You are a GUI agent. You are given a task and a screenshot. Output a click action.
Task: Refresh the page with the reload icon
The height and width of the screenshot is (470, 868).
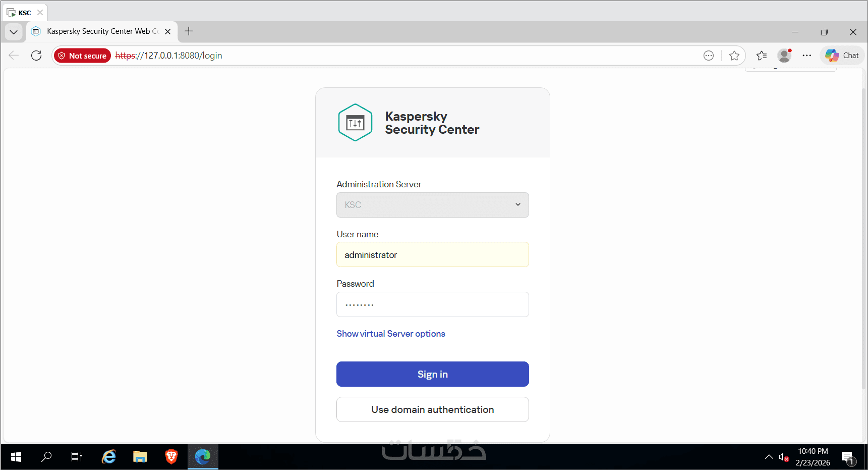click(x=36, y=56)
